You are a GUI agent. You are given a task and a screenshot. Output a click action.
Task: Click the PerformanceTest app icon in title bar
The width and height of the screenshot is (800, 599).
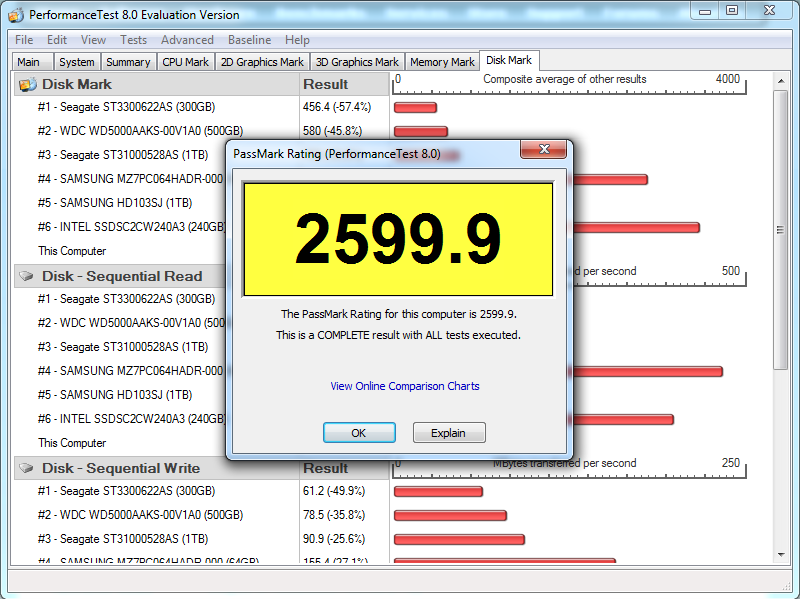point(16,15)
